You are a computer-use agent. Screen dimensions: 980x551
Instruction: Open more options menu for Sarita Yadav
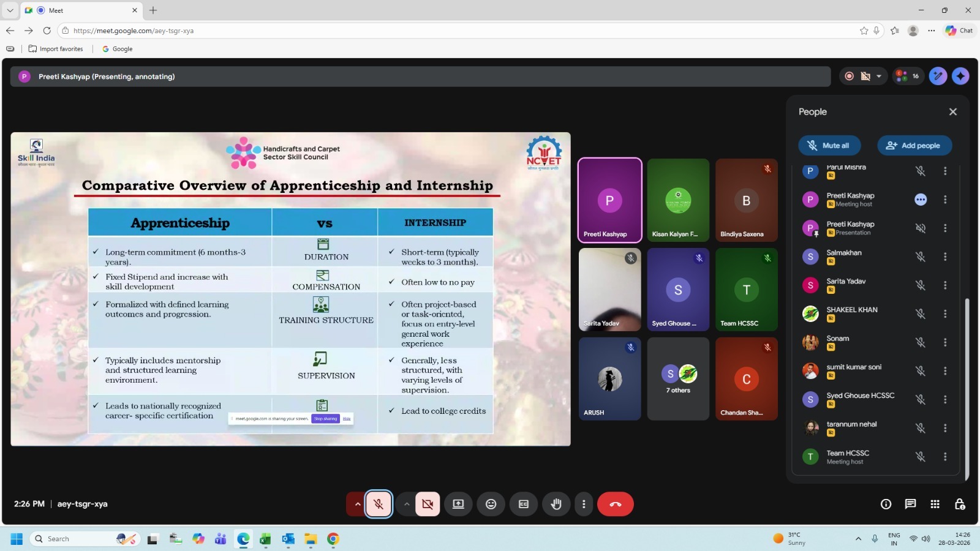tap(945, 285)
